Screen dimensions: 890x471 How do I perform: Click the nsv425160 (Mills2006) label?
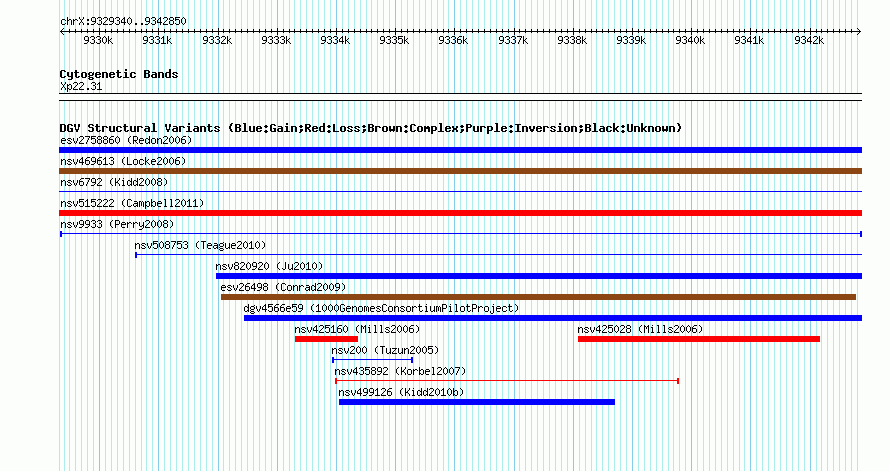click(x=357, y=329)
